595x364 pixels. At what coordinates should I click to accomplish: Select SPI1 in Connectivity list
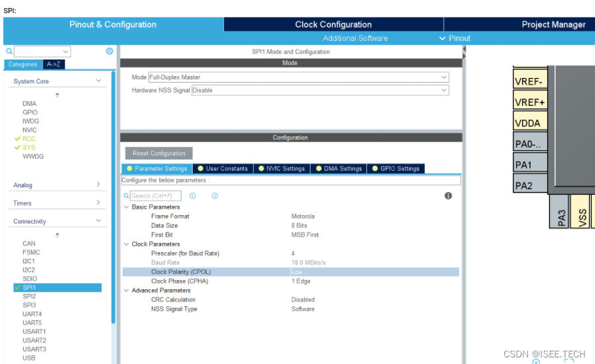pos(58,287)
